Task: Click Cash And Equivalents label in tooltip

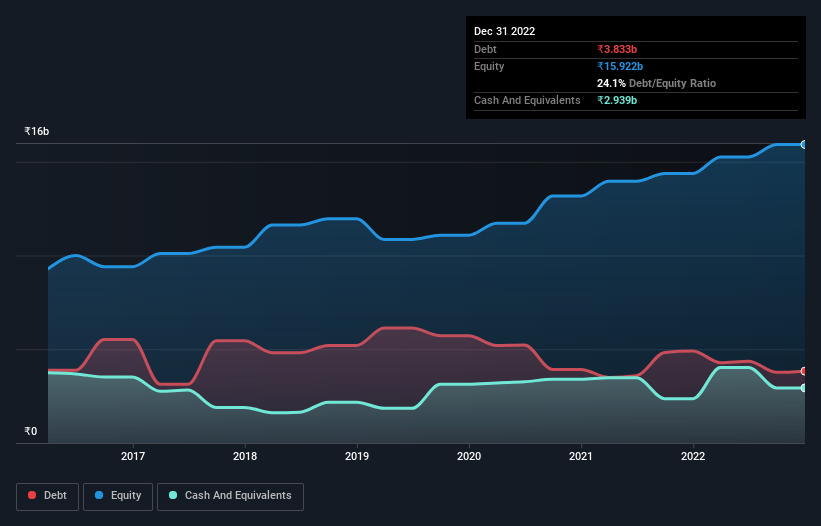Action: click(527, 100)
